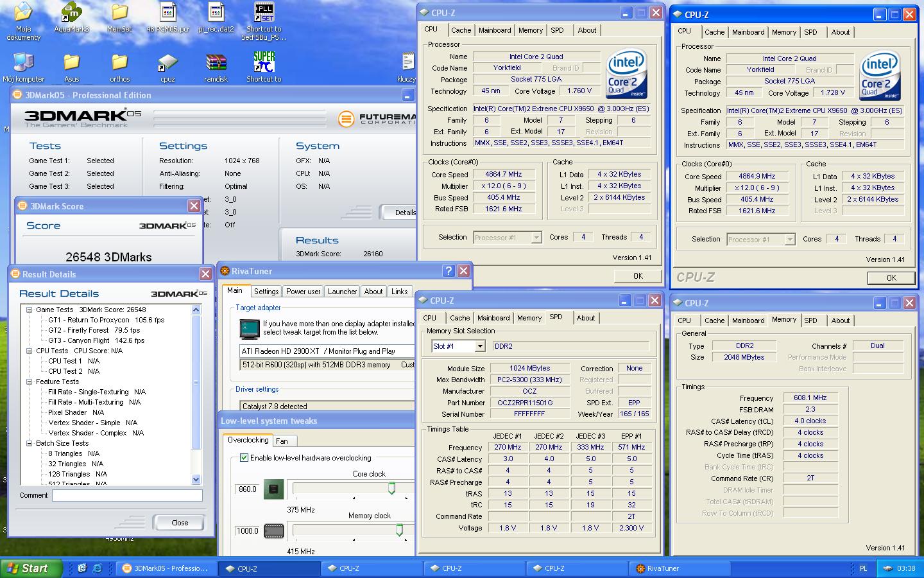Viewport: 924px width, 578px height.
Task: Click Close in Result Details dialog
Action: (180, 523)
